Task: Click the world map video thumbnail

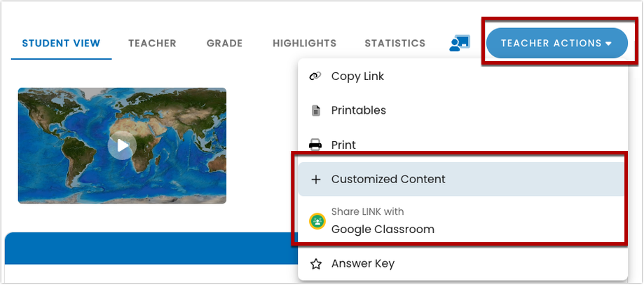Action: click(x=122, y=145)
